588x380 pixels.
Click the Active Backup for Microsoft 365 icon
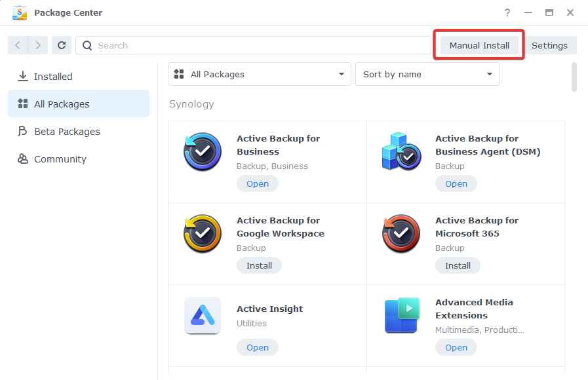coord(401,233)
